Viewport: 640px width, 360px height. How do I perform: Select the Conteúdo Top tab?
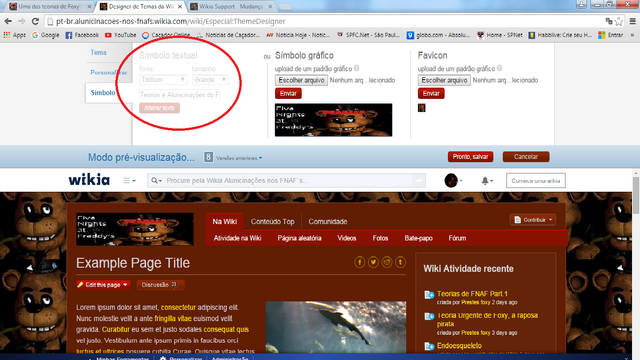coord(272,222)
